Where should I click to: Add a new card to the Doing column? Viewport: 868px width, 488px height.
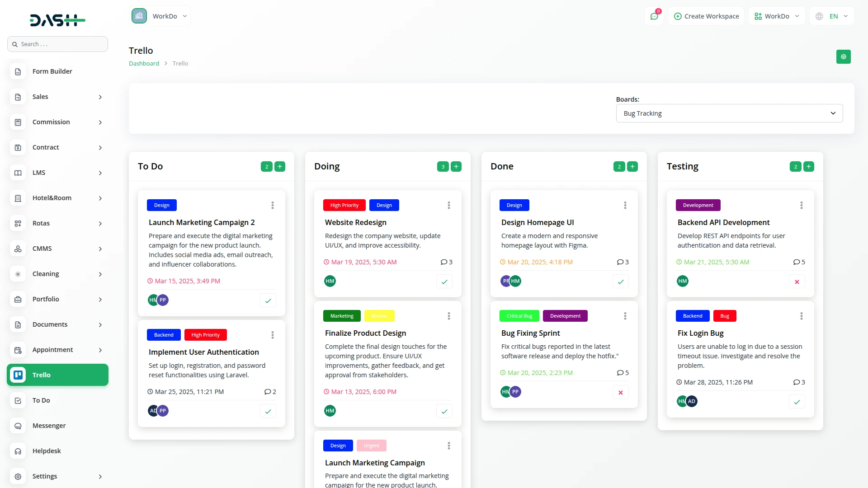coord(456,166)
